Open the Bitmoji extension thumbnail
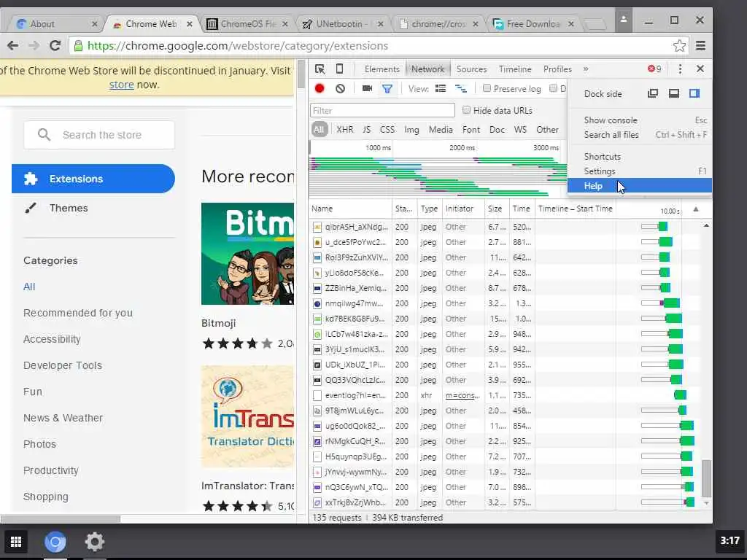This screenshot has width=747, height=560. click(248, 254)
